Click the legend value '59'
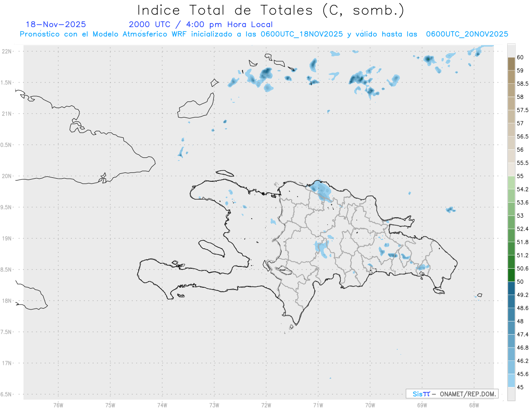The image size is (532, 411). coord(520,70)
